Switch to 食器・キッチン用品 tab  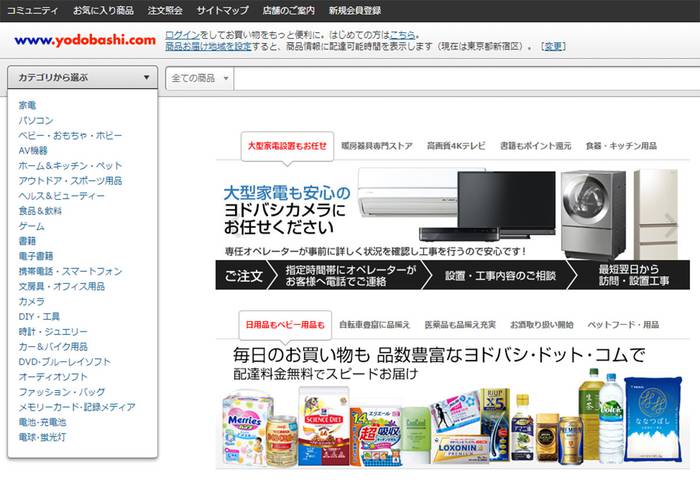621,146
